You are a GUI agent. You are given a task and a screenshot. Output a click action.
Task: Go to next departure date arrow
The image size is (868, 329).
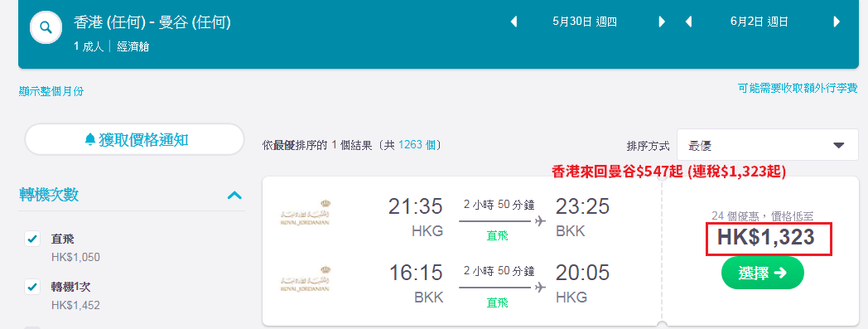point(662,22)
